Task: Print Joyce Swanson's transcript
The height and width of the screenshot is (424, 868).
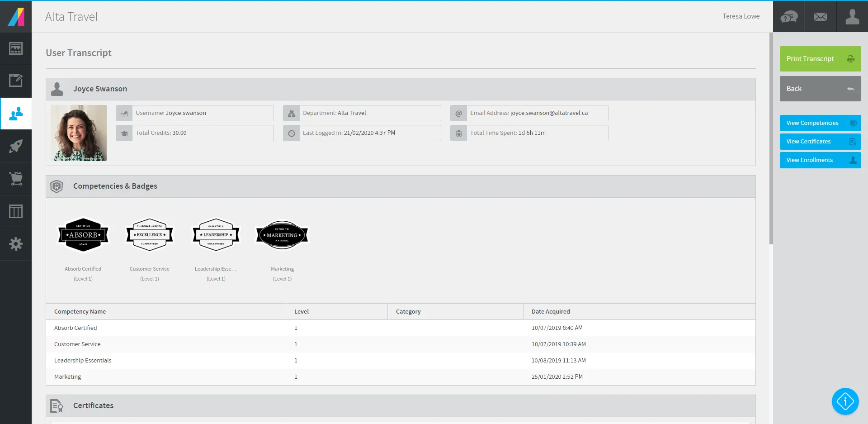Action: (820, 58)
